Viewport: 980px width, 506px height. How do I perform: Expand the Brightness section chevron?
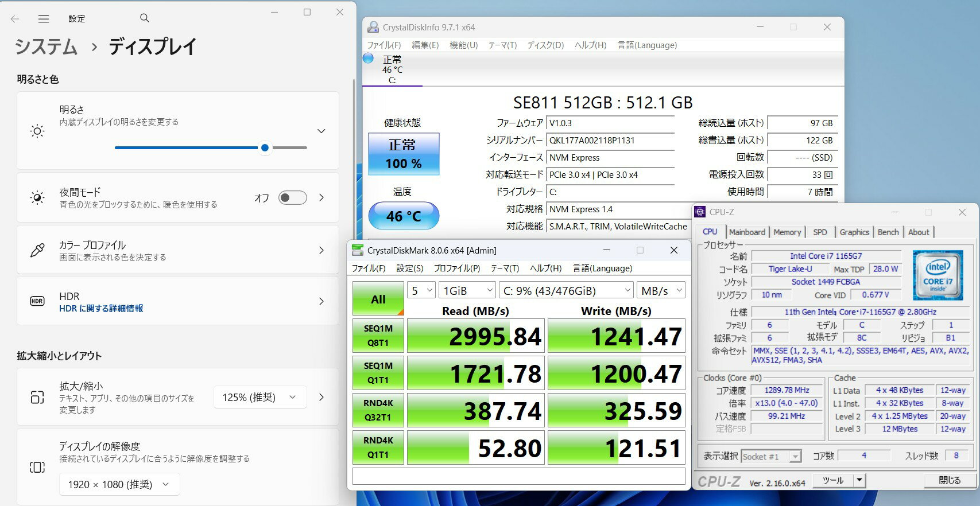click(x=321, y=131)
